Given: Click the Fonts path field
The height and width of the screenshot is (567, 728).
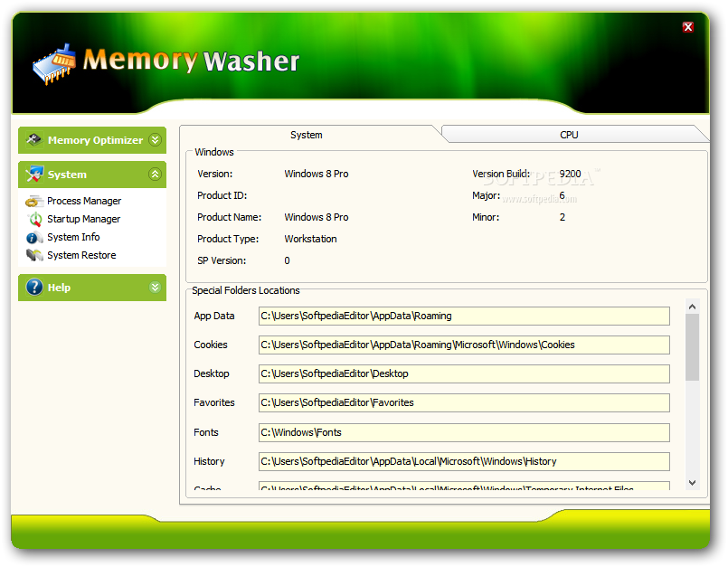Looking at the screenshot, I should pos(464,432).
